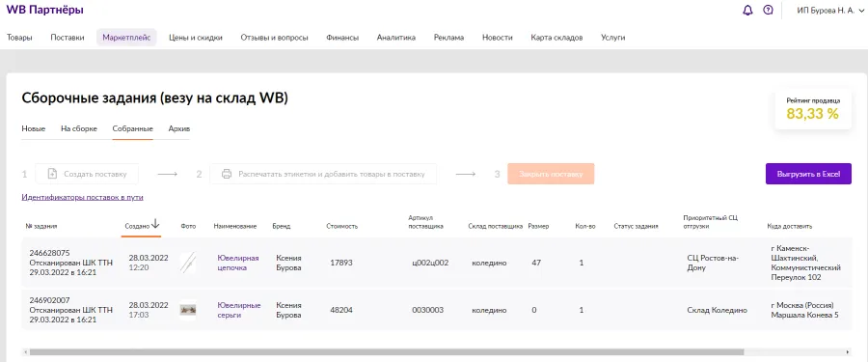Open the Ювелирная цепочка product link
Image resolution: width=868 pixels, height=362 pixels.
pyautogui.click(x=238, y=263)
